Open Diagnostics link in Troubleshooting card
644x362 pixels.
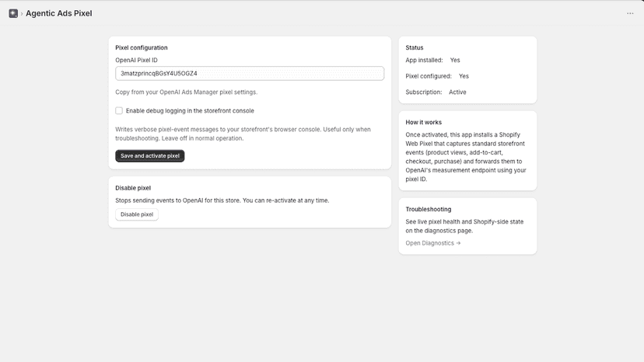[433, 243]
